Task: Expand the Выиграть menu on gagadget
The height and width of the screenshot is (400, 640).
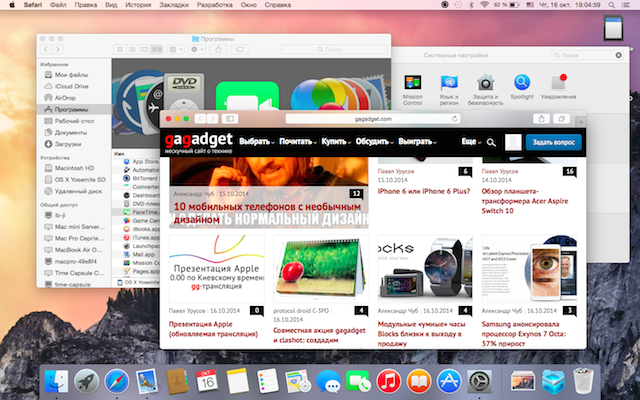Action: 417,142
